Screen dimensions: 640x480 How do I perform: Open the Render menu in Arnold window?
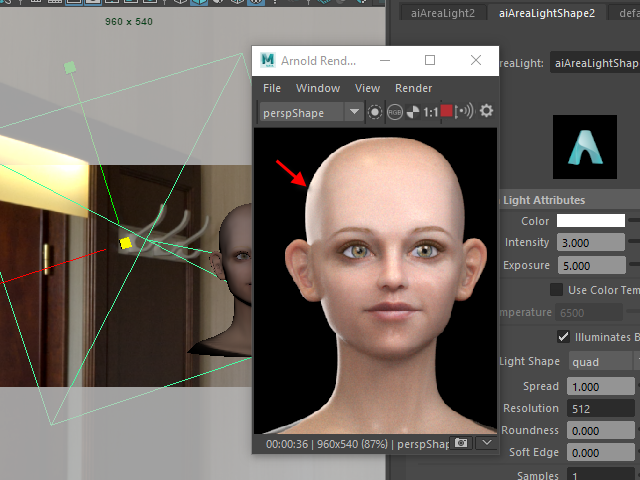pyautogui.click(x=413, y=88)
